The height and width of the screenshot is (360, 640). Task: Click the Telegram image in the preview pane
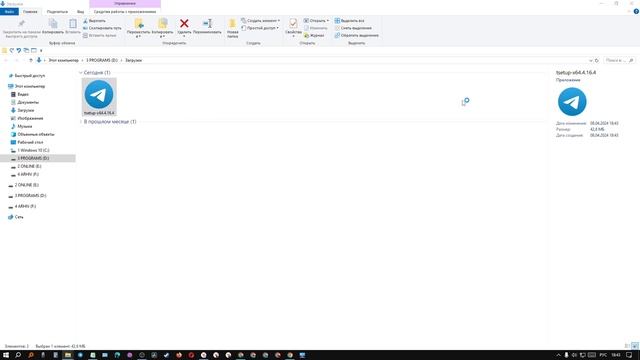pyautogui.click(x=572, y=102)
